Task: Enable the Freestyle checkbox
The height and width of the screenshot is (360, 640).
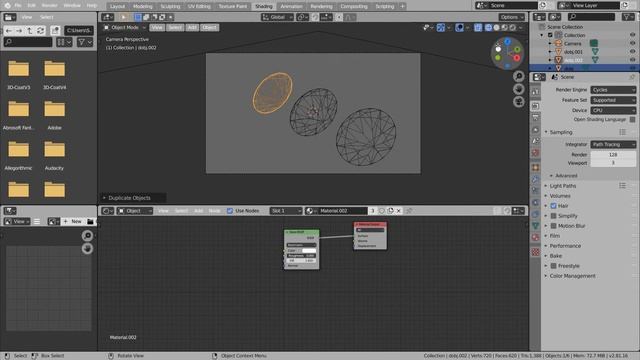Action: tap(553, 266)
